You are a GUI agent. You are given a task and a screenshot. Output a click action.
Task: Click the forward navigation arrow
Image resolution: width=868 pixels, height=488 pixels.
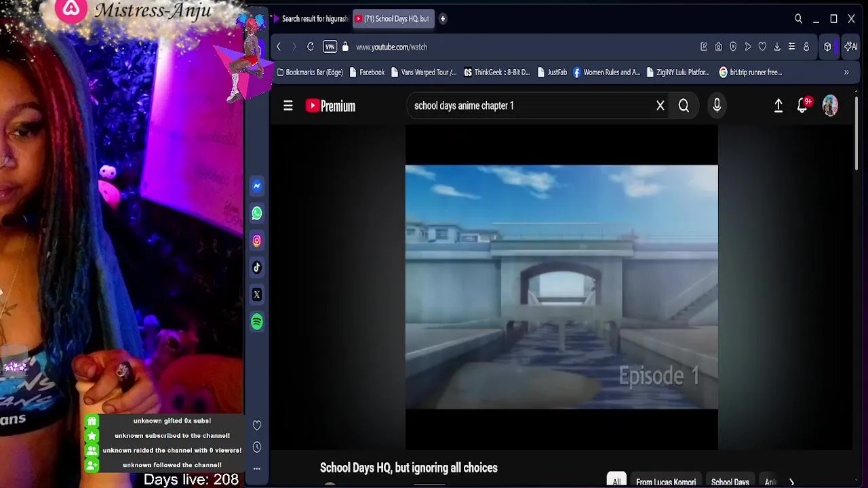pyautogui.click(x=294, y=47)
